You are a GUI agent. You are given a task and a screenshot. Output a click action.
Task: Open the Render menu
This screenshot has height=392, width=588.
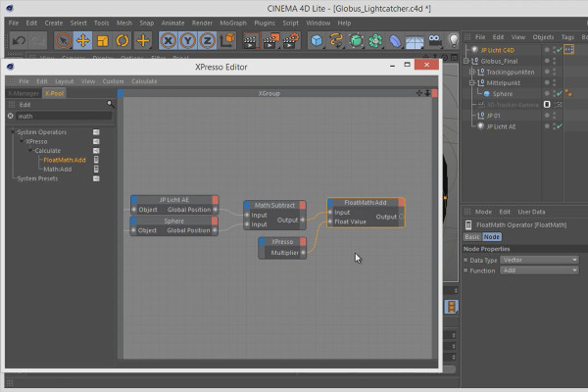[x=202, y=23]
